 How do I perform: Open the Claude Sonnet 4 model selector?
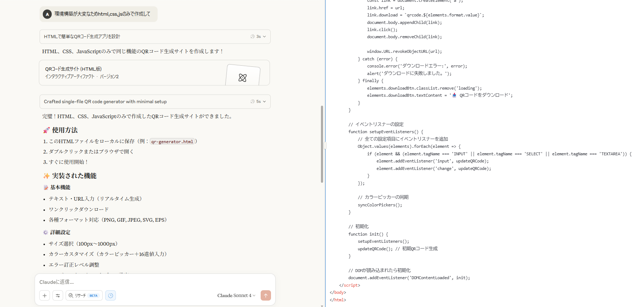236,296
